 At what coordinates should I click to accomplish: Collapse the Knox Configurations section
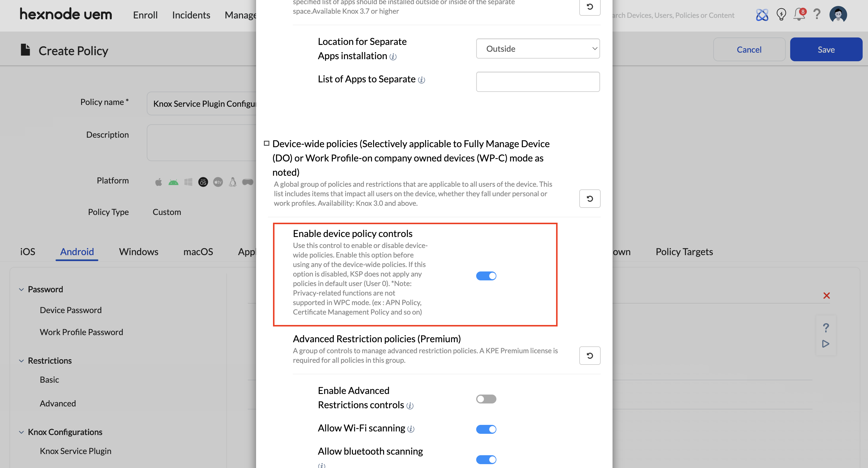[21, 432]
